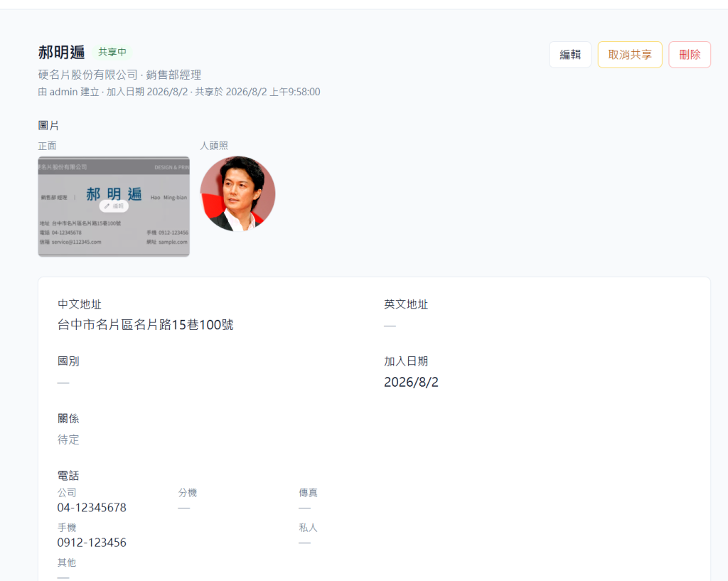The height and width of the screenshot is (581, 728).
Task: Open the round portrait photo
Action: click(237, 193)
